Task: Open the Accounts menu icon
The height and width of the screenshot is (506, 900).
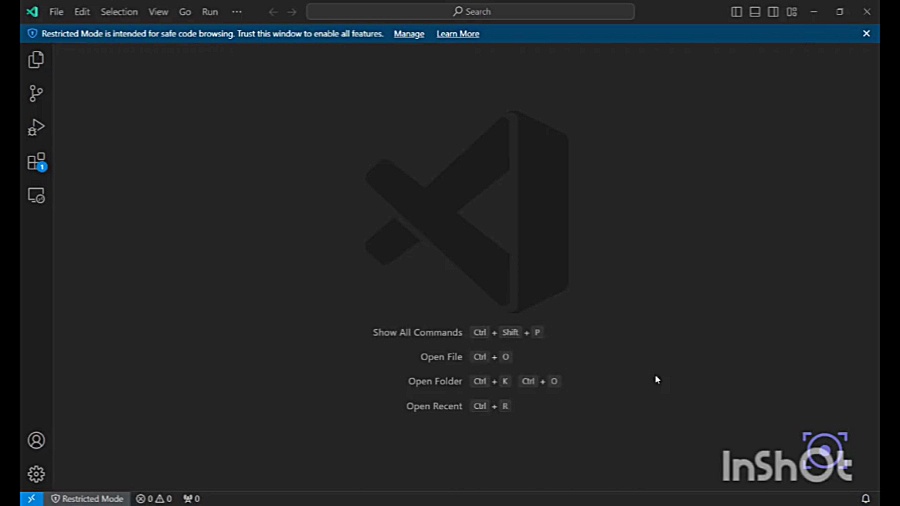Action: tap(36, 440)
